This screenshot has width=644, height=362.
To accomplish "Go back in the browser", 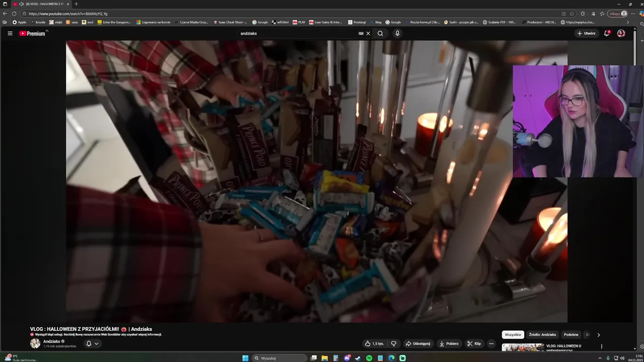I will coord(5,14).
